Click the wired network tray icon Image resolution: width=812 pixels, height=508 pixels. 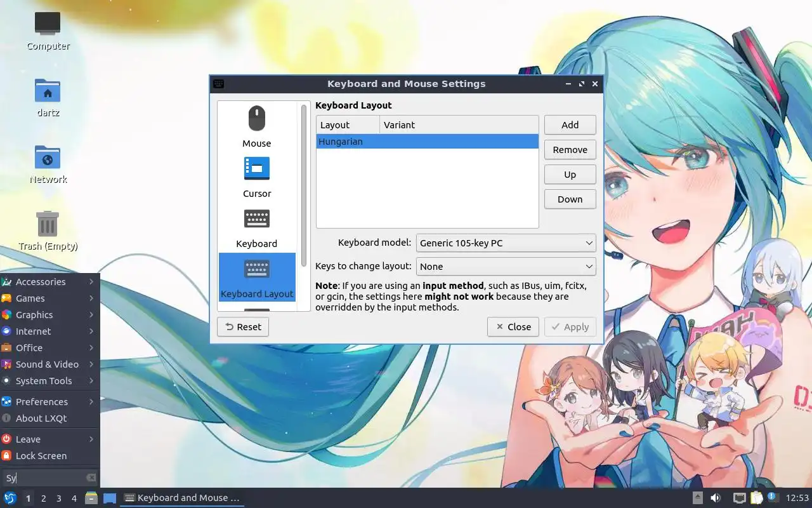coord(739,498)
